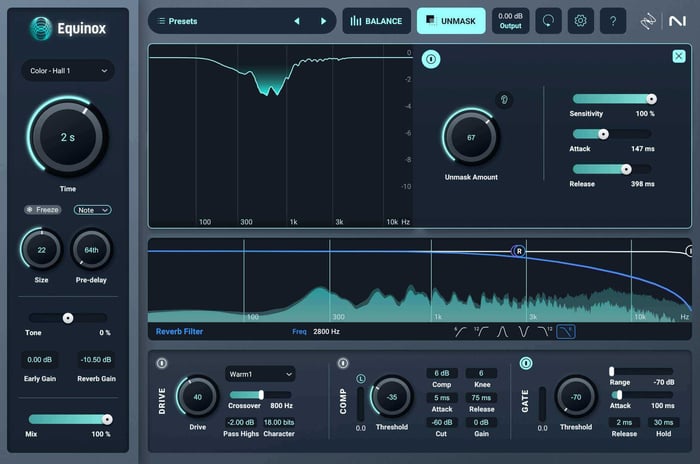Load the previous preset with left arrow

pos(297,21)
